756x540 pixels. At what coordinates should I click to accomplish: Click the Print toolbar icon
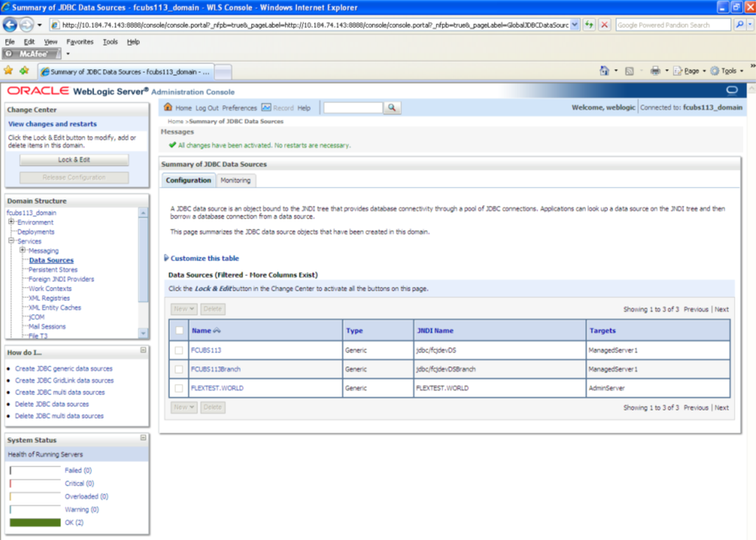click(655, 71)
